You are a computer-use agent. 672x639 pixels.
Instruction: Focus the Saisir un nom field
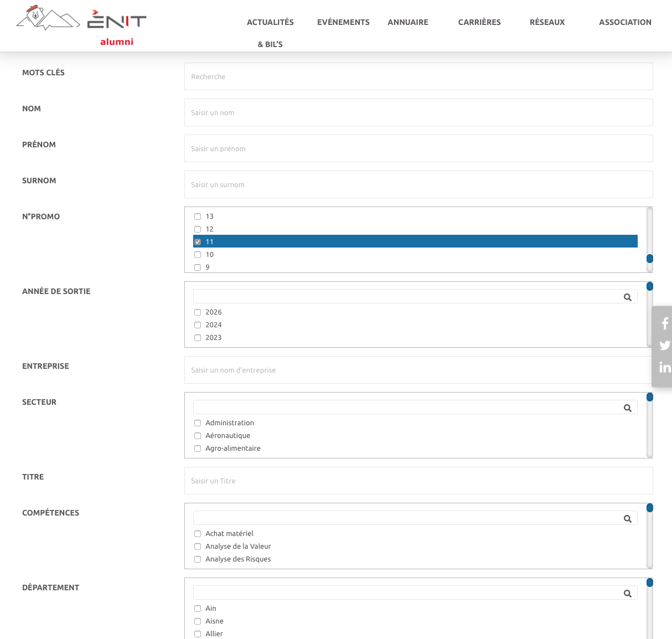pos(418,112)
